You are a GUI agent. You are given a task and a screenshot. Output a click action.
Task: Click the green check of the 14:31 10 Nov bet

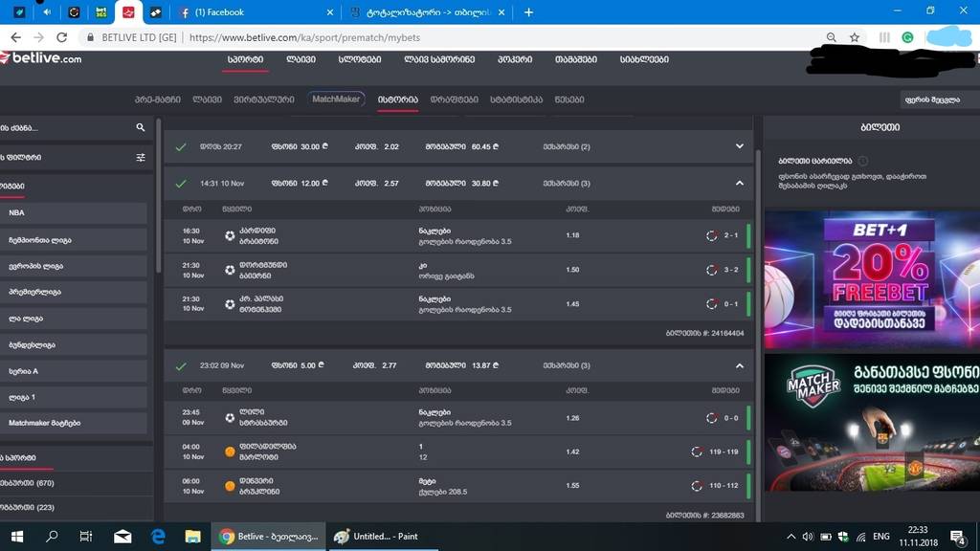(x=181, y=184)
